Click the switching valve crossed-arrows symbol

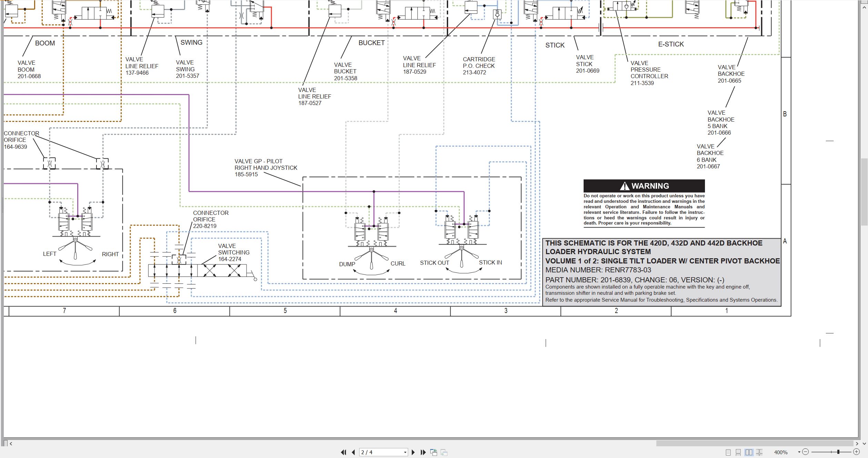click(x=222, y=270)
